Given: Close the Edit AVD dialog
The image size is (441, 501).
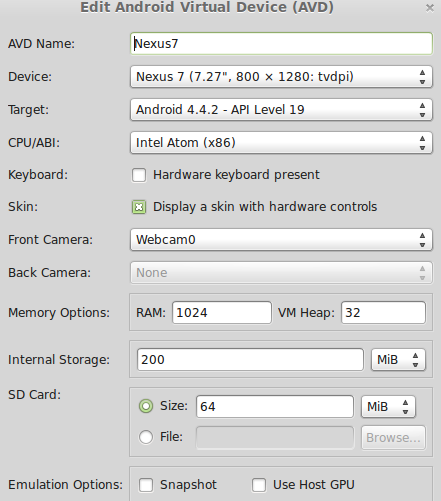Looking at the screenshot, I should click(x=430, y=8).
